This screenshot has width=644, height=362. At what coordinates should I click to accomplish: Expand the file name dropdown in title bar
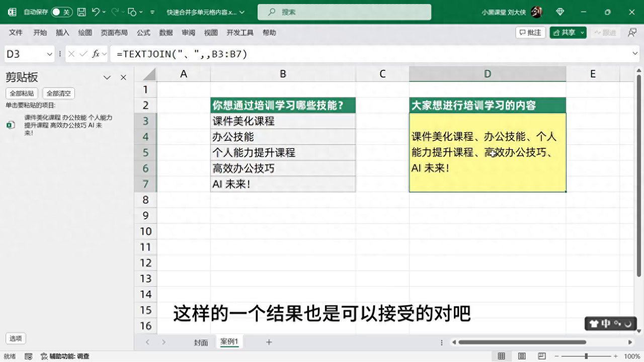coord(242,12)
